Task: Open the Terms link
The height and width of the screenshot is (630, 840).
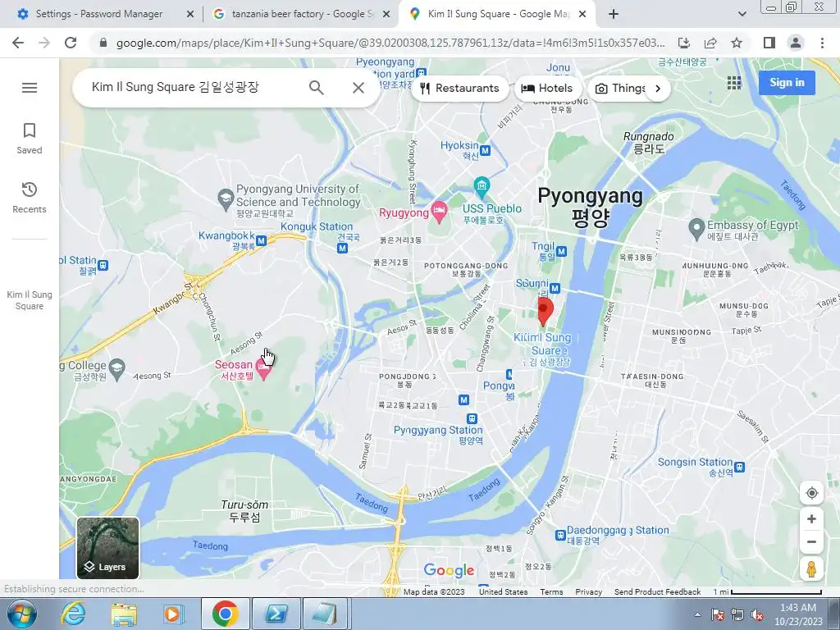Action: tap(551, 591)
